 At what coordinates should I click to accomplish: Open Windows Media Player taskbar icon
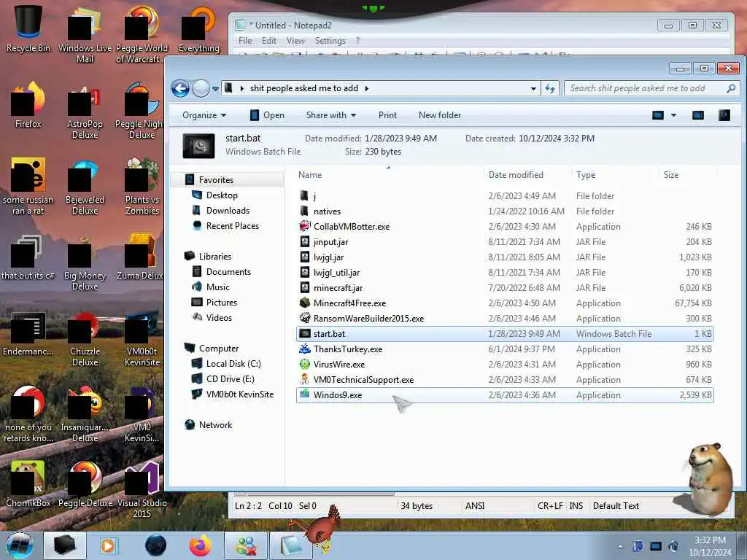(108, 545)
